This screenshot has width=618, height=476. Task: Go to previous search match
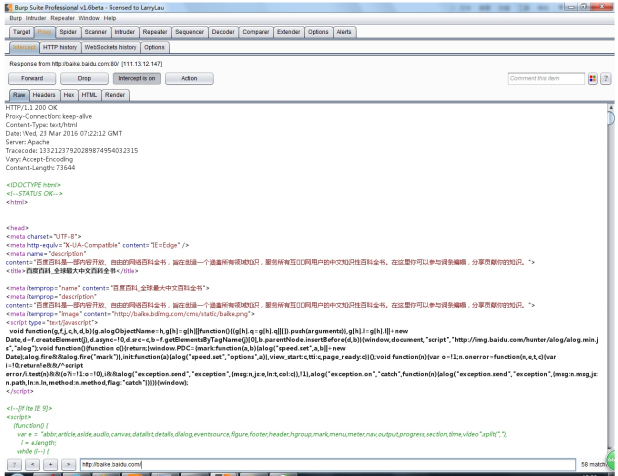[32, 465]
